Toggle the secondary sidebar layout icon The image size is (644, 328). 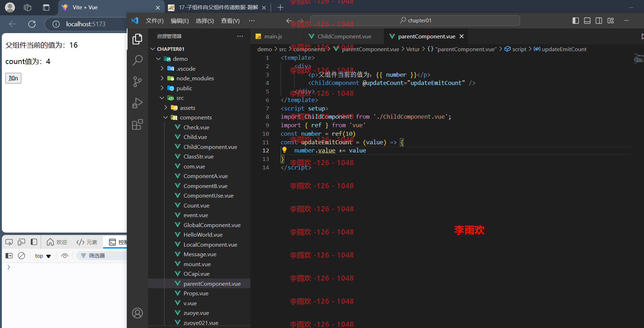point(599,21)
